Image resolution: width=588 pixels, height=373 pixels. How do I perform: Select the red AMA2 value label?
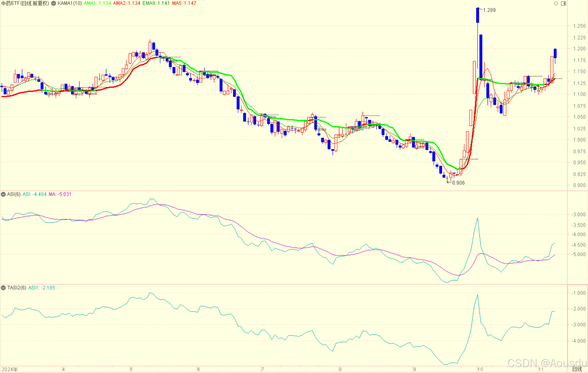126,4
